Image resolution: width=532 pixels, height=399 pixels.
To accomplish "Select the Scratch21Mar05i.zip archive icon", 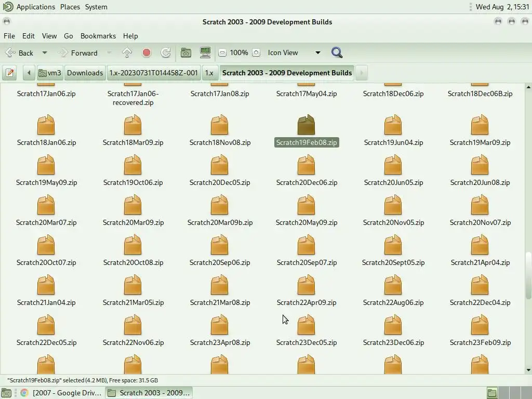I will coord(132,285).
